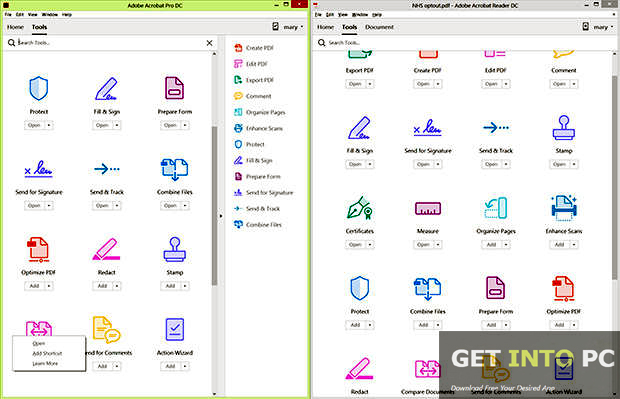The image size is (620, 399).
Task: Select the Action Wizard icon in Acrobat Pro
Action: [x=174, y=329]
